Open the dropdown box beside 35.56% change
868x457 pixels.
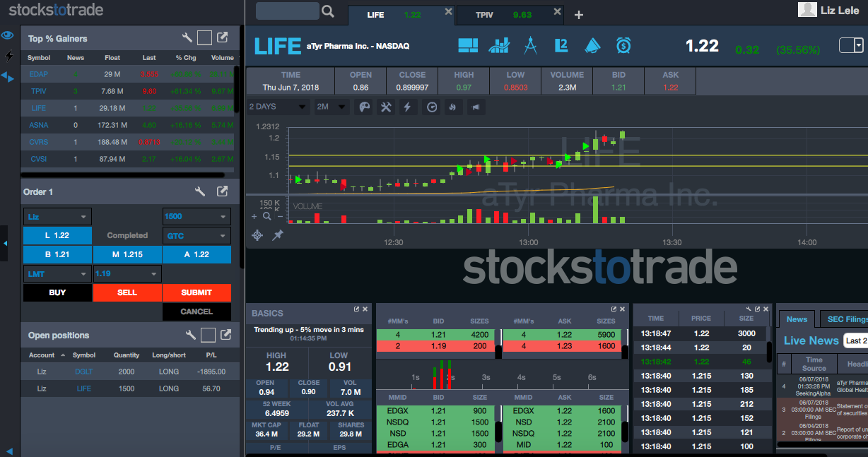pyautogui.click(x=851, y=45)
